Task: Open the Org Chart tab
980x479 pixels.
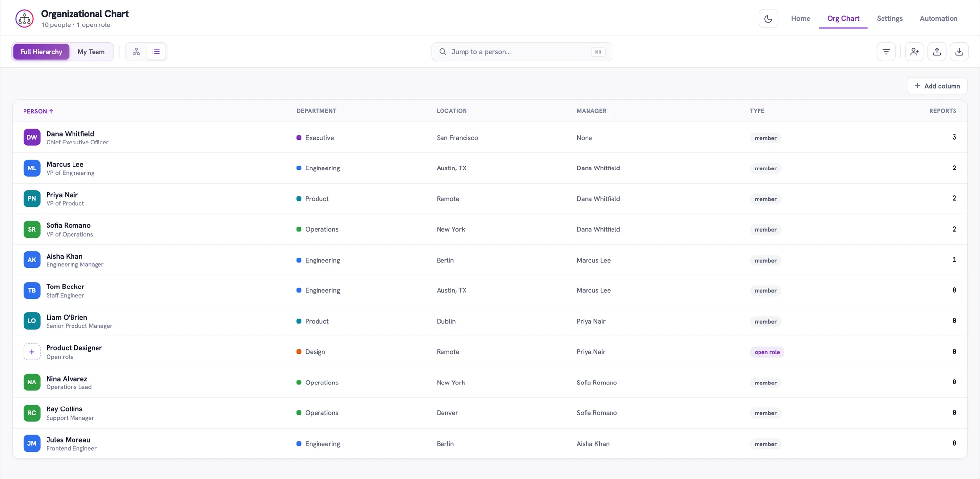Action: point(843,19)
